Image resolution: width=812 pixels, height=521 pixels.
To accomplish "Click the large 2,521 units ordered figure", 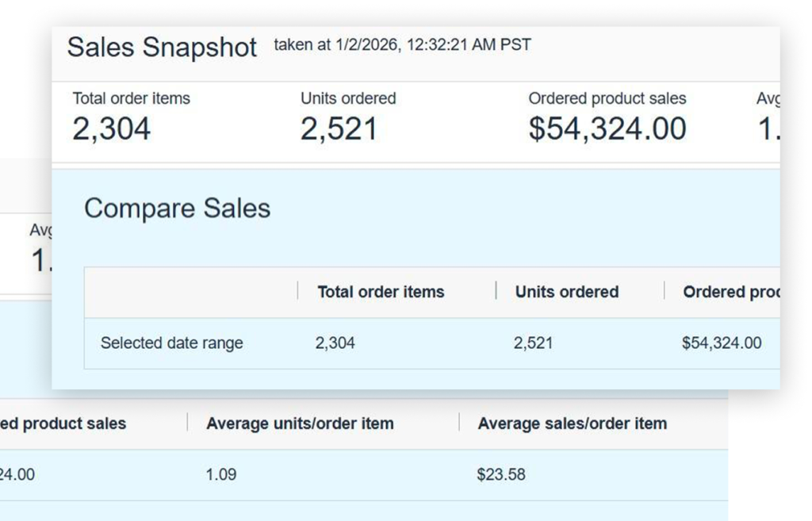I will click(339, 128).
